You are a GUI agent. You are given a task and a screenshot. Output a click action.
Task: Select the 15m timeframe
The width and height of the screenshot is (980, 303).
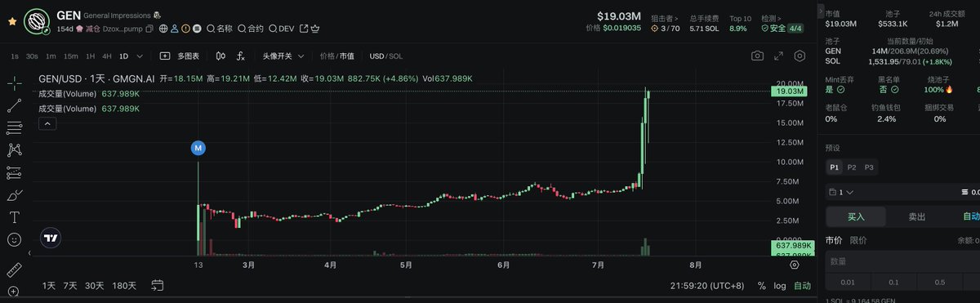click(71, 56)
